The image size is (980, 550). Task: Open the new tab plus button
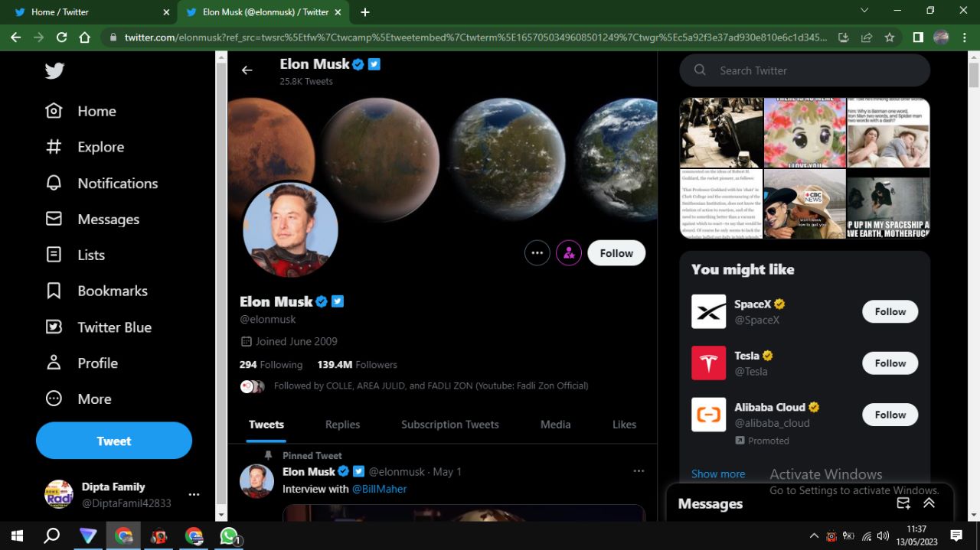tap(365, 12)
